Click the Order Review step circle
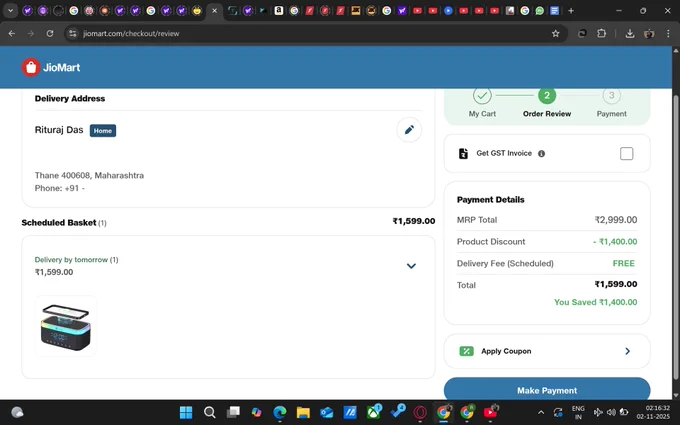Screen dimensions: 680x425 pyautogui.click(x=547, y=95)
